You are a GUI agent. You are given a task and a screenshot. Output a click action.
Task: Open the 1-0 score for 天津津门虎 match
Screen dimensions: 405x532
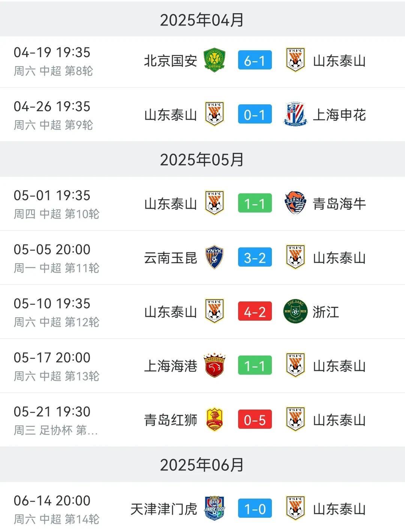tap(255, 509)
